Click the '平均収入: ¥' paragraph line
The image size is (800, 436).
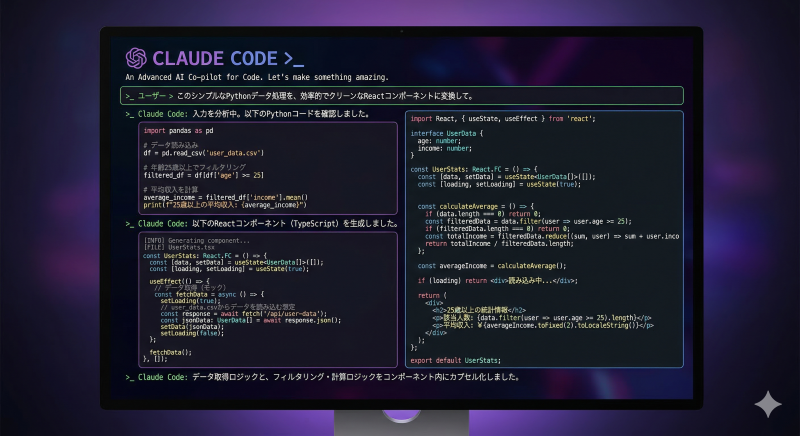point(542,325)
